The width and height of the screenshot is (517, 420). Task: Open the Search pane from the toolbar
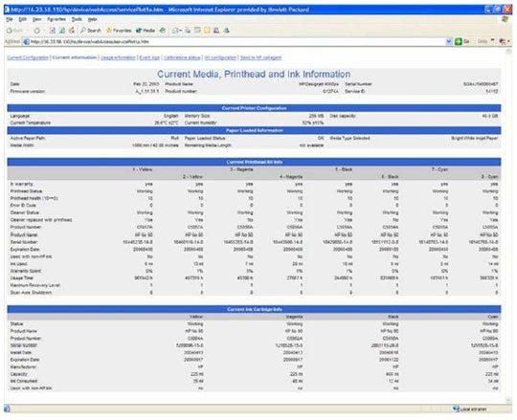pyautogui.click(x=91, y=31)
